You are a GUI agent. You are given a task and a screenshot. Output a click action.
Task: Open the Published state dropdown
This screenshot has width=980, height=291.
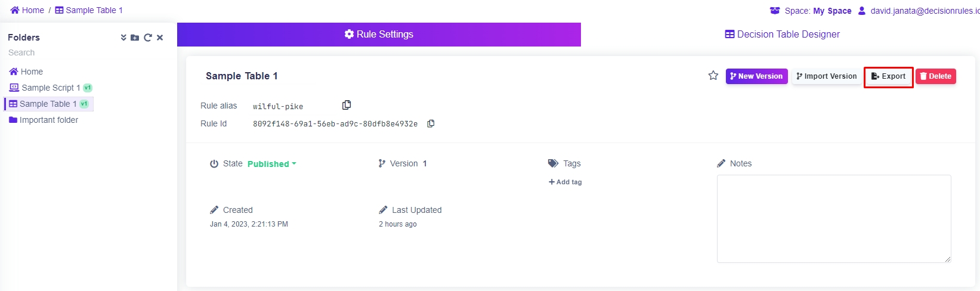click(x=271, y=164)
